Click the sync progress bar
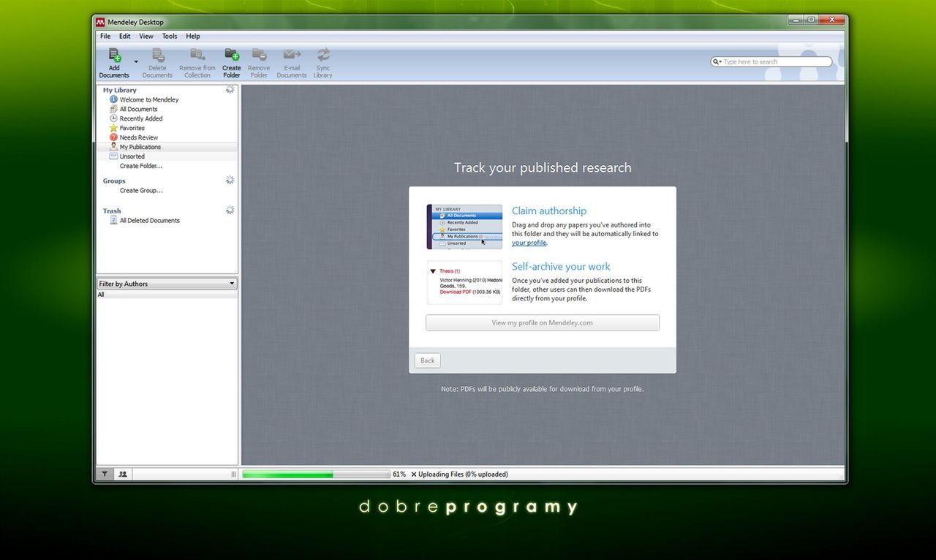936x560 pixels. (x=316, y=474)
